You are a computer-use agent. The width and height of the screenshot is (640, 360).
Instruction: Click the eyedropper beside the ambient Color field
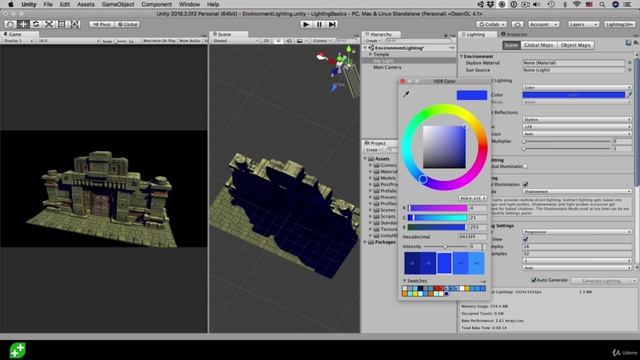click(x=630, y=95)
